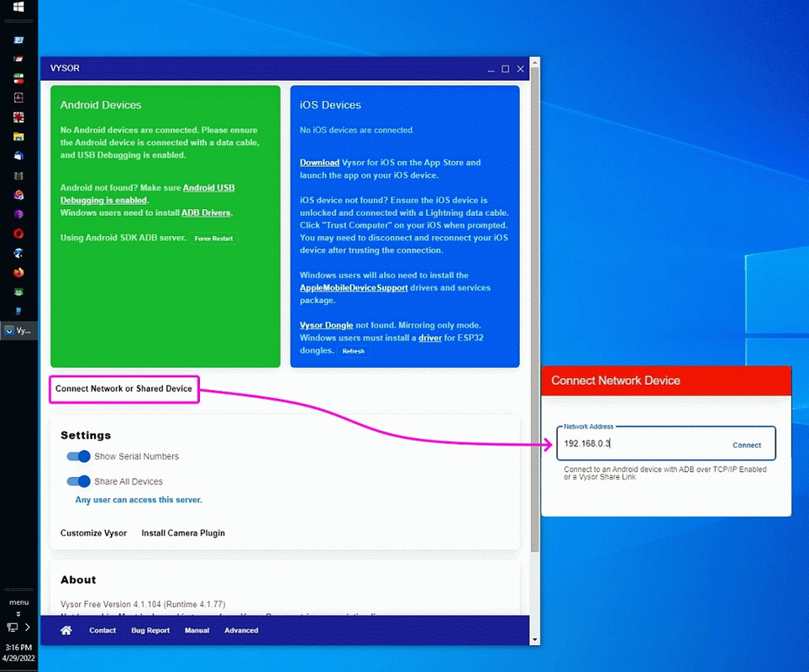This screenshot has height=672, width=809.
Task: Click the Refresh button in iOS panel
Action: [x=354, y=351]
